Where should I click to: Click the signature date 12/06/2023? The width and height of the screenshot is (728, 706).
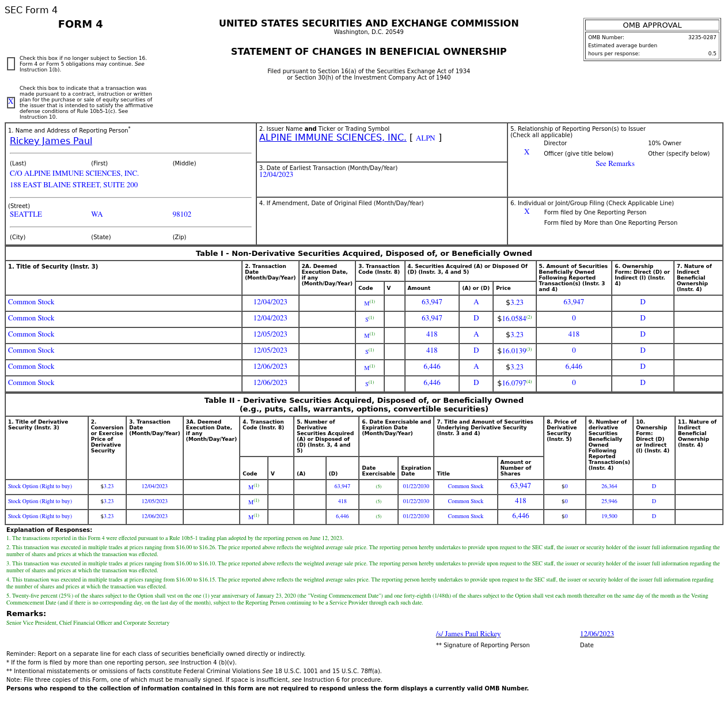coord(597,634)
